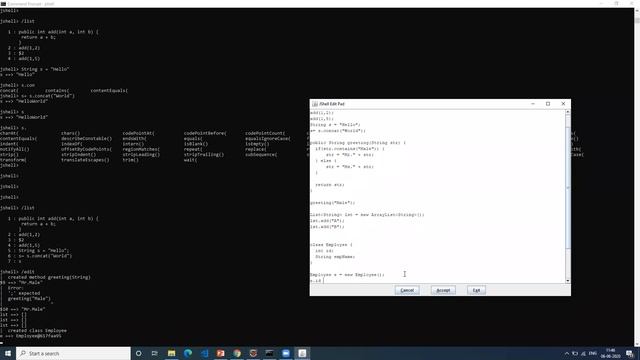Open the Zoom app from the taskbar
The height and width of the screenshot is (360, 640).
click(286, 353)
